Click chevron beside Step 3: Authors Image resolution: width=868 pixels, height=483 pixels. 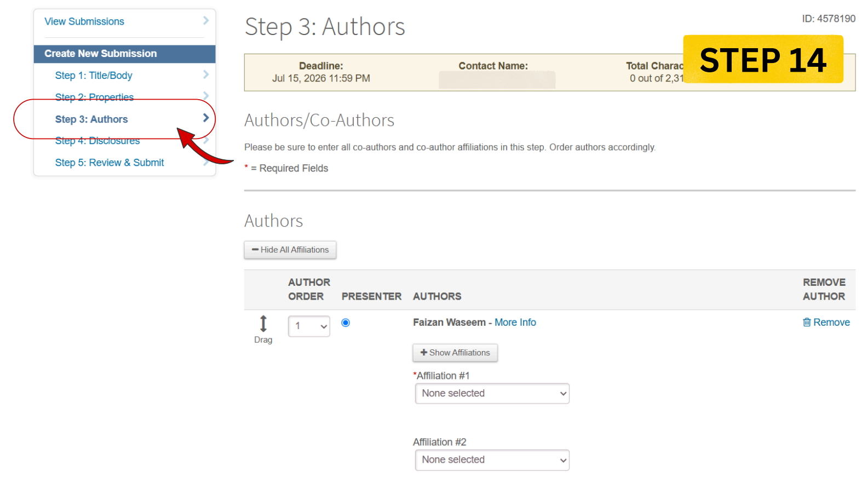pyautogui.click(x=206, y=118)
